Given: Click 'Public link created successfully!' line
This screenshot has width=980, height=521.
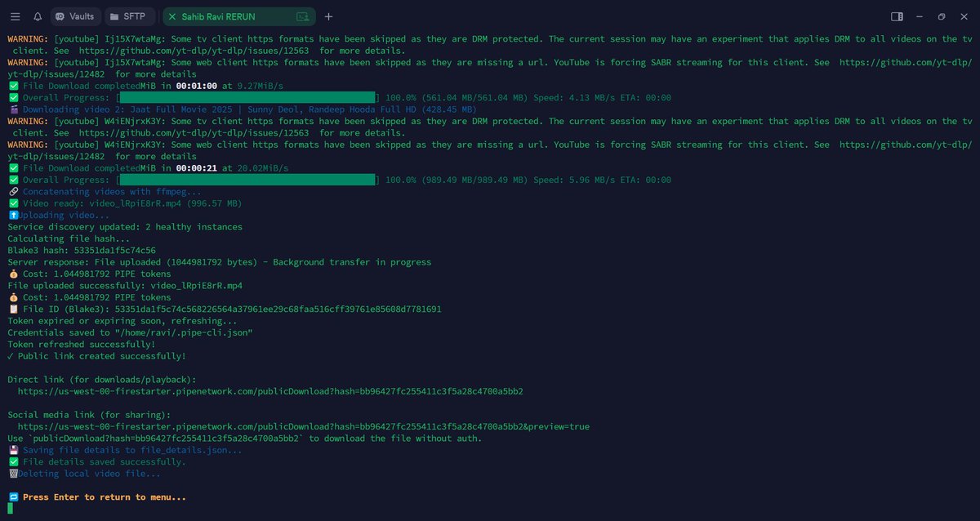Looking at the screenshot, I should 97,356.
